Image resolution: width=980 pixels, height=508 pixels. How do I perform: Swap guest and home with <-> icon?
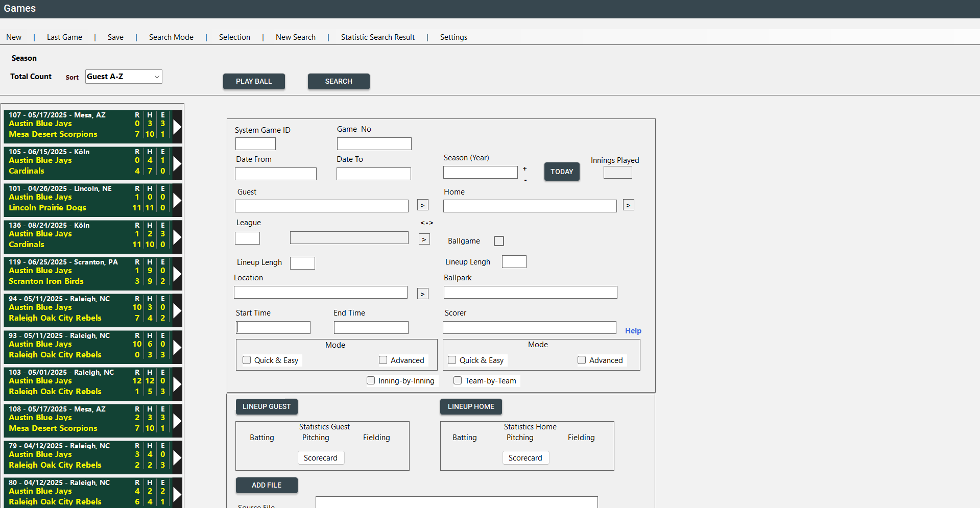pyautogui.click(x=426, y=223)
